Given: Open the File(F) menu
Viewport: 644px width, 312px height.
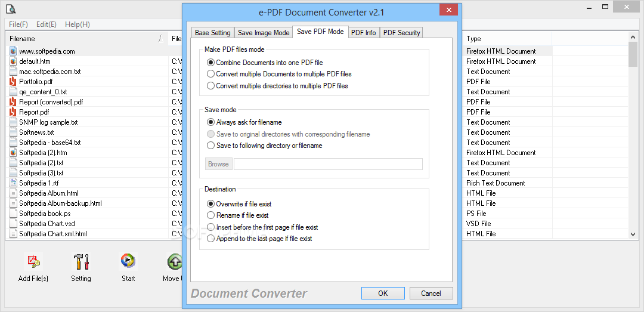Looking at the screenshot, I should point(18,24).
